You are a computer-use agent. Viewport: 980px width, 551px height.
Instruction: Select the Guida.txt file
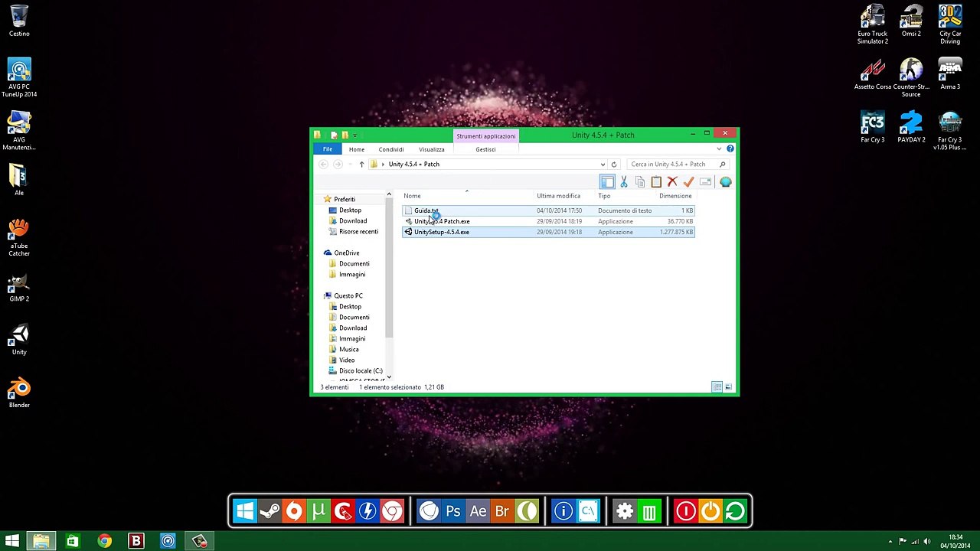point(548,210)
